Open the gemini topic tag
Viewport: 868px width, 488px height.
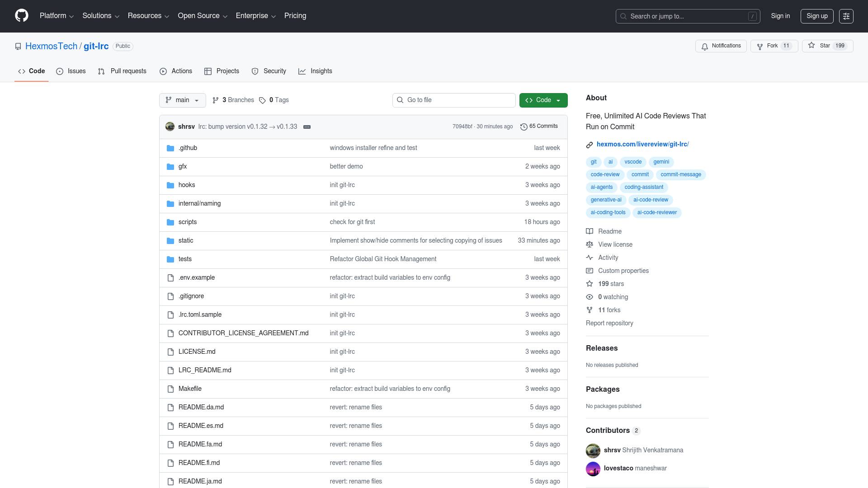tap(661, 162)
